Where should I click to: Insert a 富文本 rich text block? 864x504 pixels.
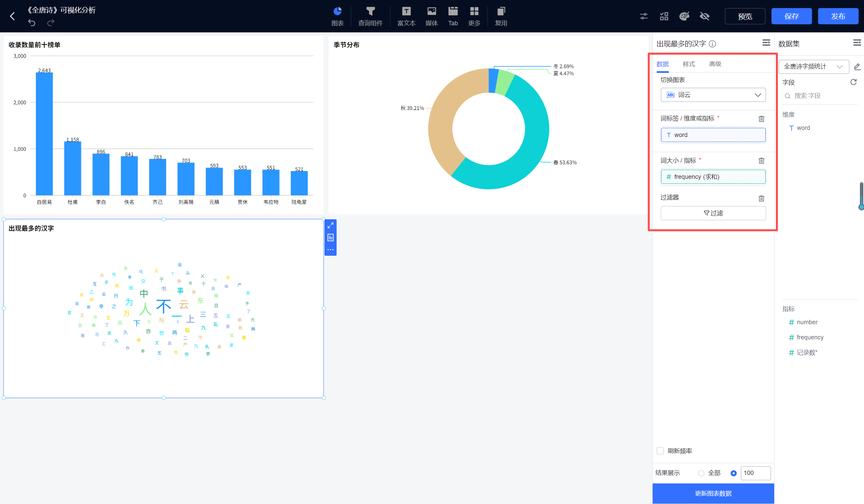406,16
